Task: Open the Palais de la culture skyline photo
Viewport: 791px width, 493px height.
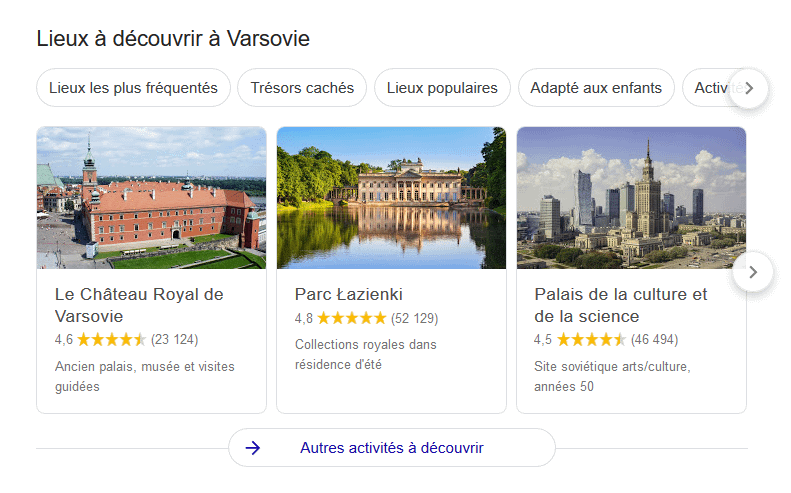Action: [631, 198]
